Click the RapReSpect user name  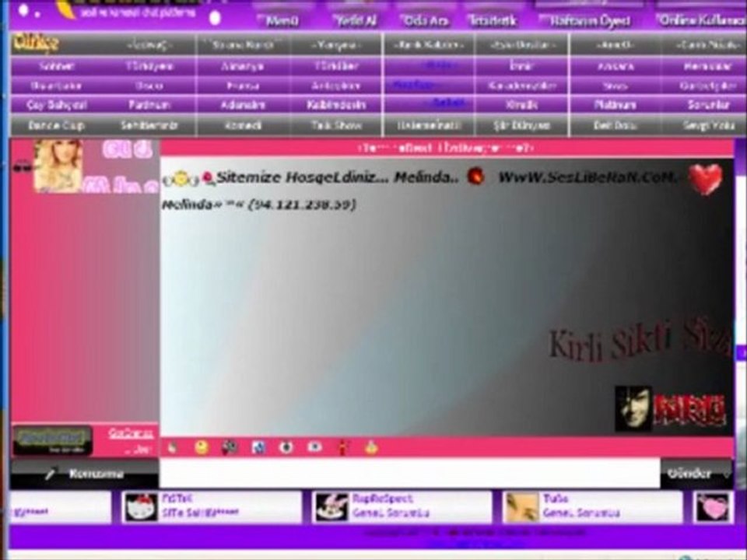click(x=382, y=499)
